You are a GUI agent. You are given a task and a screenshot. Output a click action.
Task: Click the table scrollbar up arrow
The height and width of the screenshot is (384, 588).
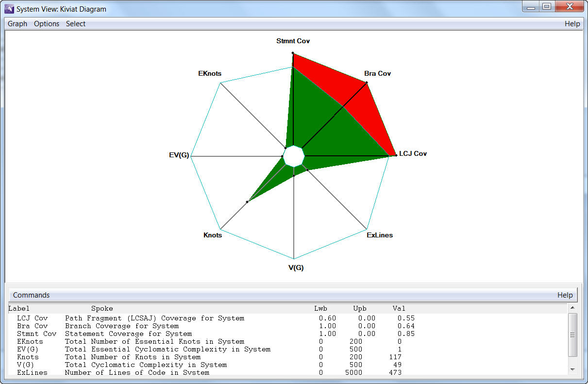point(572,308)
